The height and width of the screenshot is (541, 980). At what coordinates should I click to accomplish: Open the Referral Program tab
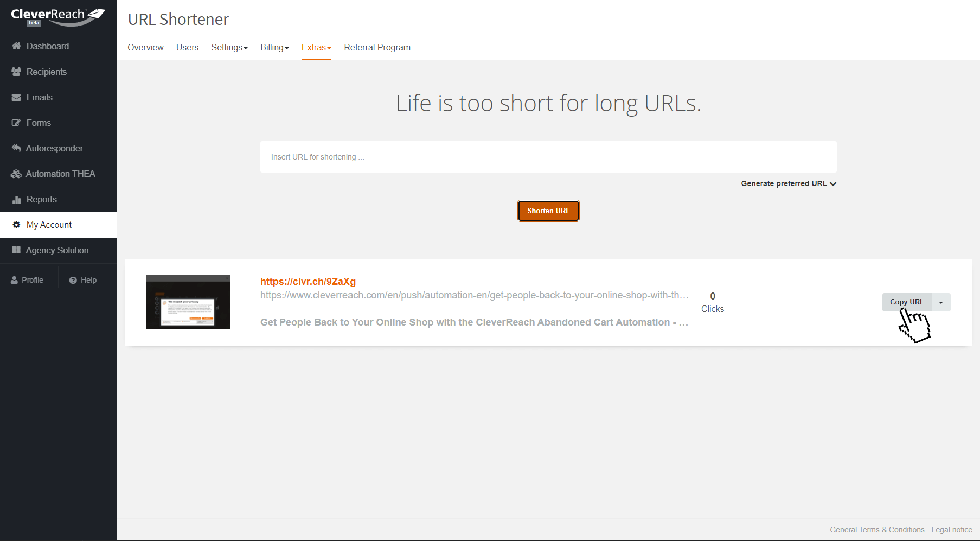(x=377, y=47)
